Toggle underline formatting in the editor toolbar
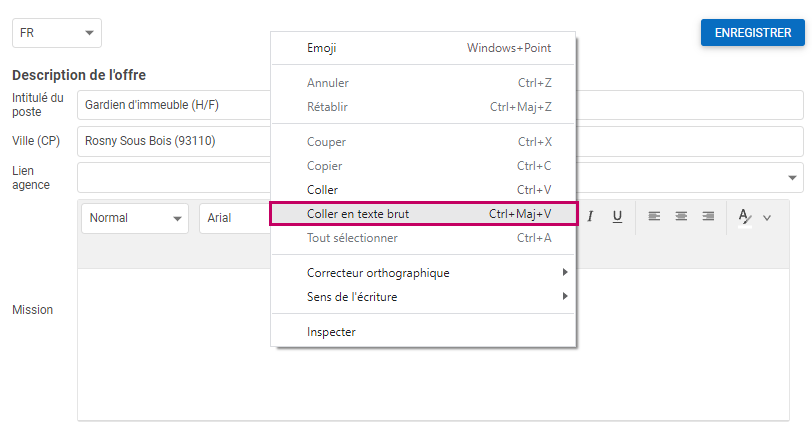 point(617,216)
